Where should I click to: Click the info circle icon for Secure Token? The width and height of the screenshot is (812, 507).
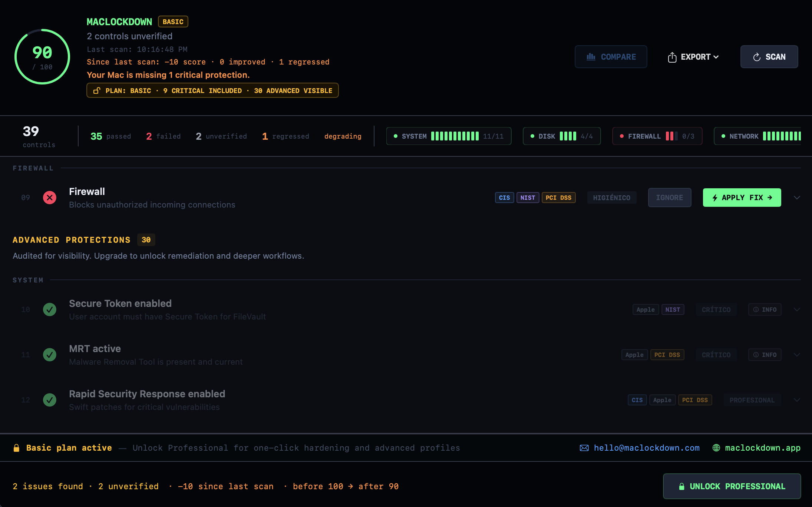coord(756,309)
